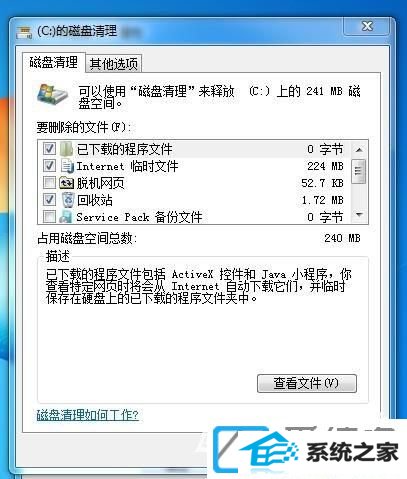This screenshot has height=479, width=407.
Task: Uncheck the 已下载的程序文件 checkbox
Action: pyautogui.click(x=49, y=149)
